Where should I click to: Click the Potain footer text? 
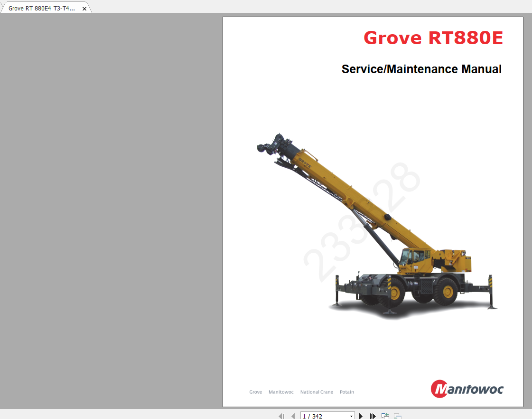(x=347, y=392)
